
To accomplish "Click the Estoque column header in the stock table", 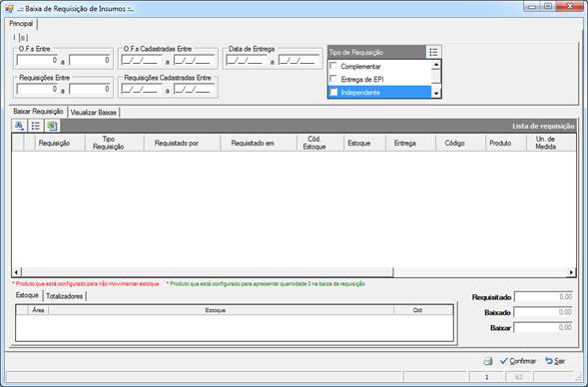I will point(222,310).
